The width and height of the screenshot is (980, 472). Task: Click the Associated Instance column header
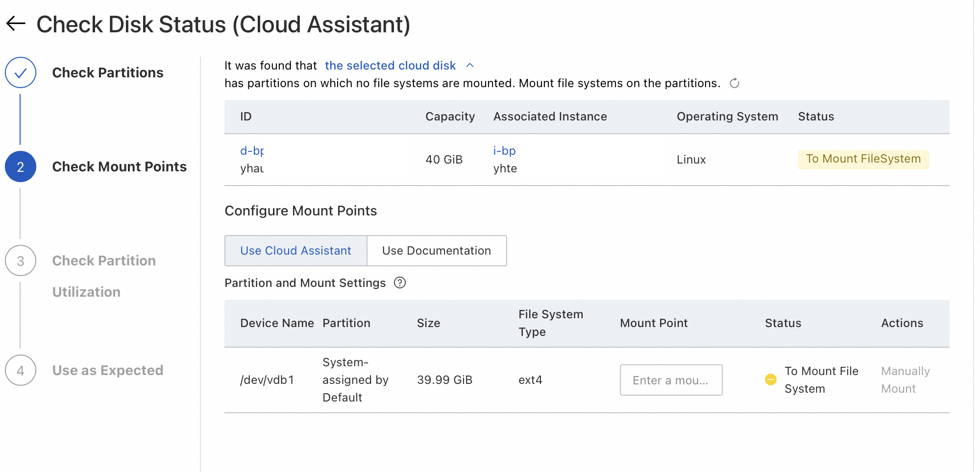pos(550,117)
